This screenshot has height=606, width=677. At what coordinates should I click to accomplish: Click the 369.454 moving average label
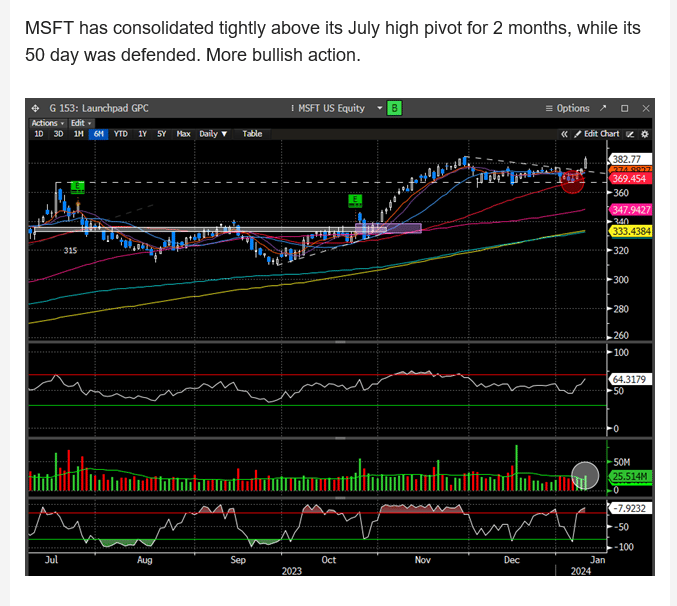pos(630,179)
